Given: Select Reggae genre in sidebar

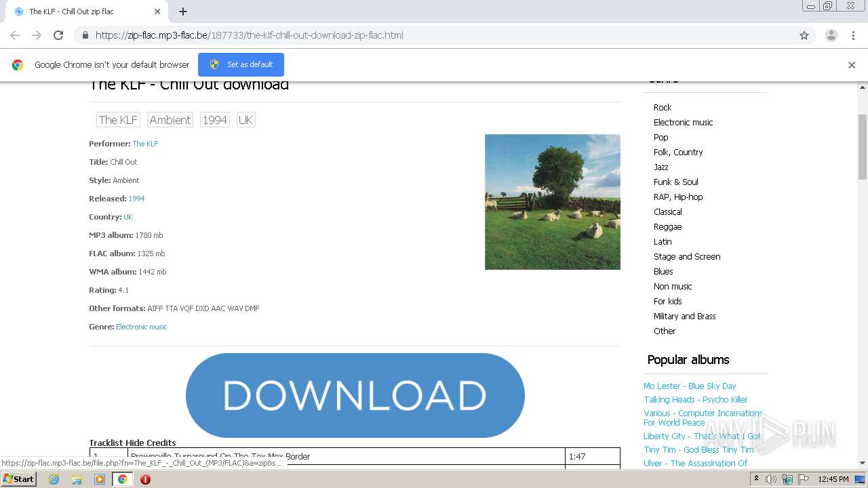Looking at the screenshot, I should (x=668, y=226).
